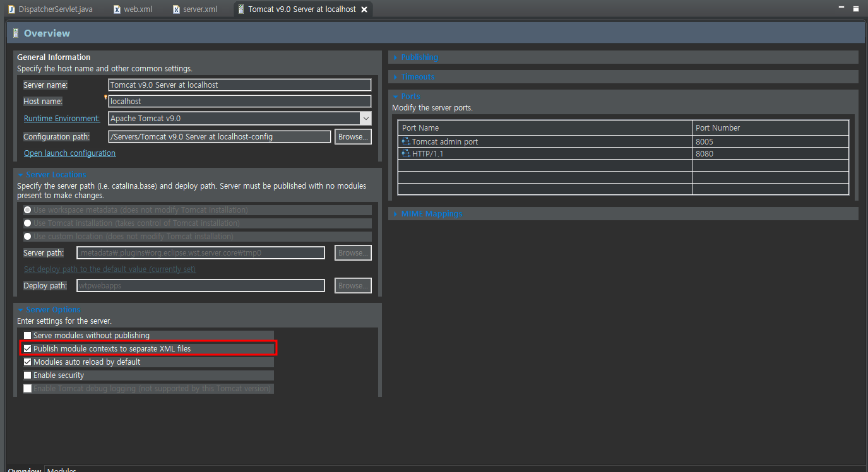Click the HTTP/1.1 port icon
This screenshot has height=472, width=868.
coord(405,153)
